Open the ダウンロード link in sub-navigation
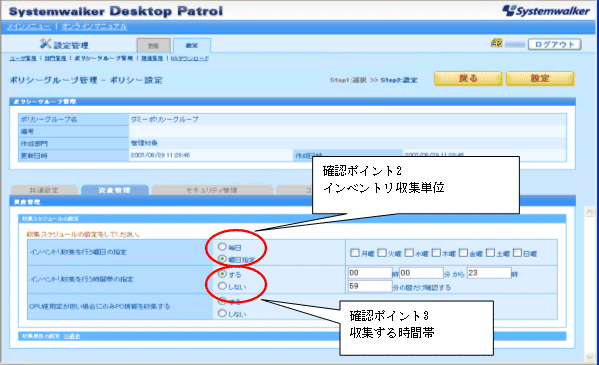599x365 pixels. click(x=189, y=58)
